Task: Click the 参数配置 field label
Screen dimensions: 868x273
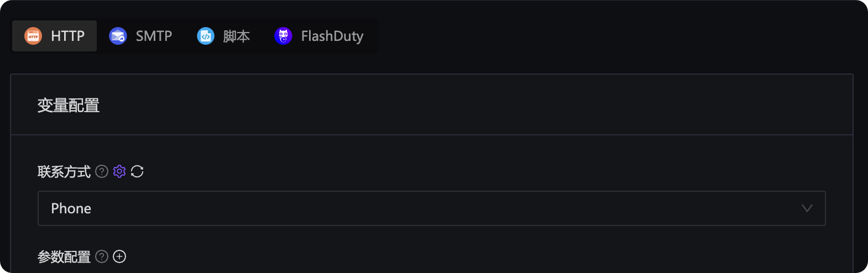Action: (64, 257)
